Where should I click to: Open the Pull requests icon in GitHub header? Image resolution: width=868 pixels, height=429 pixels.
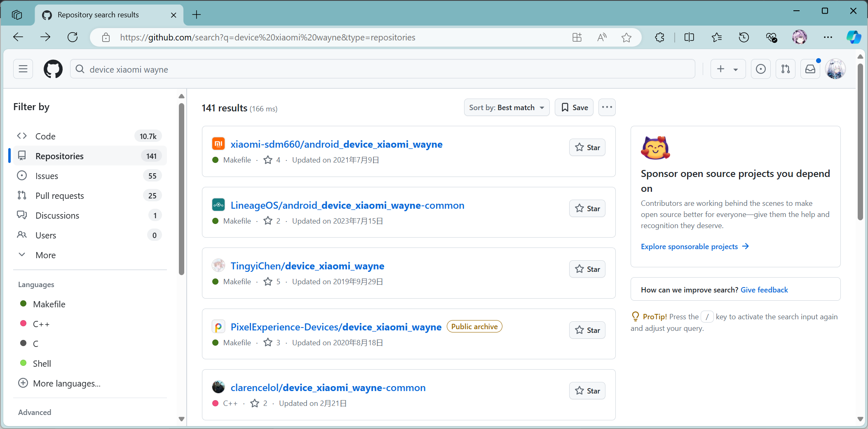tap(786, 69)
